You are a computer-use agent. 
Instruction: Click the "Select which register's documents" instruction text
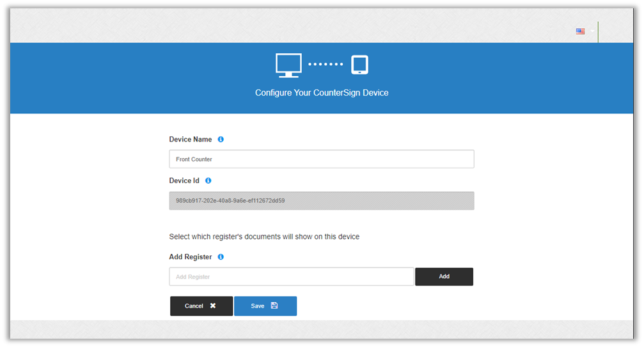(264, 236)
